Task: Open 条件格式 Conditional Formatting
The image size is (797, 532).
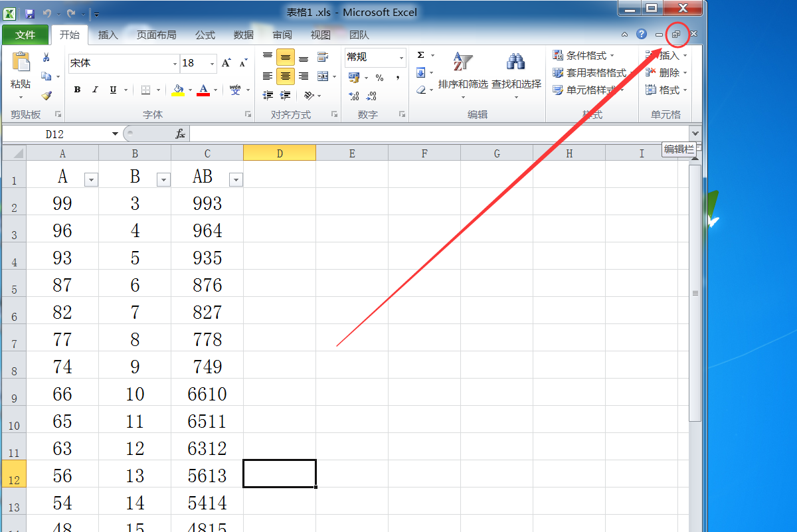Action: click(584, 55)
